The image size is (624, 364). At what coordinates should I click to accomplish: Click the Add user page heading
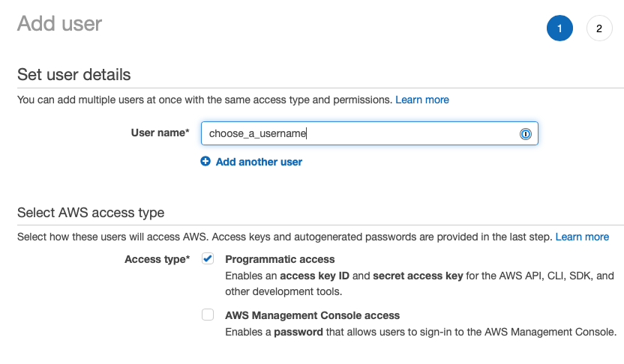(x=59, y=24)
